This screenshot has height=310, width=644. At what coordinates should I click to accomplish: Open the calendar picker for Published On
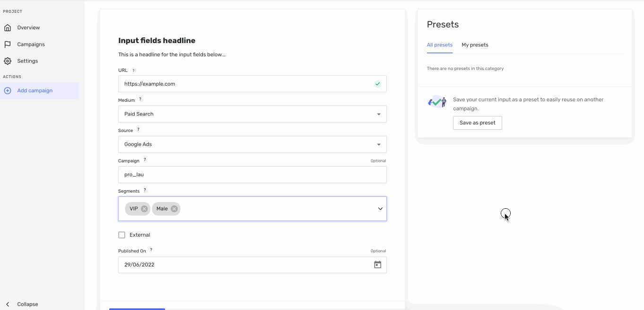point(377,265)
